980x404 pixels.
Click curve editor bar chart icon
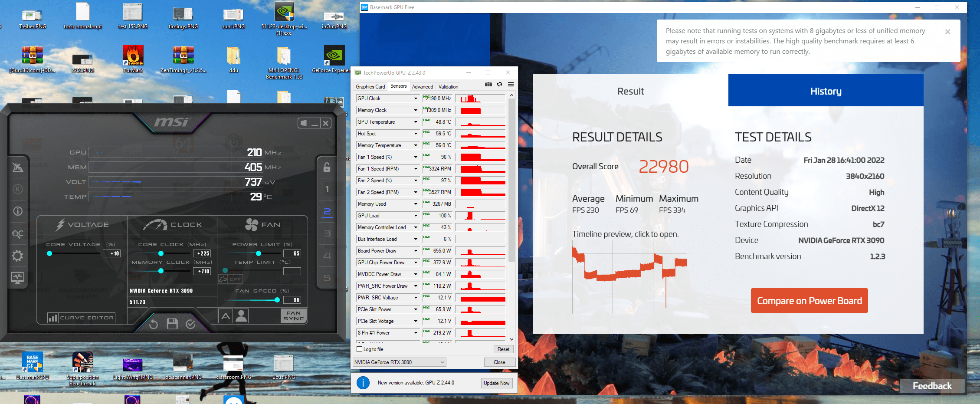pyautogui.click(x=53, y=318)
